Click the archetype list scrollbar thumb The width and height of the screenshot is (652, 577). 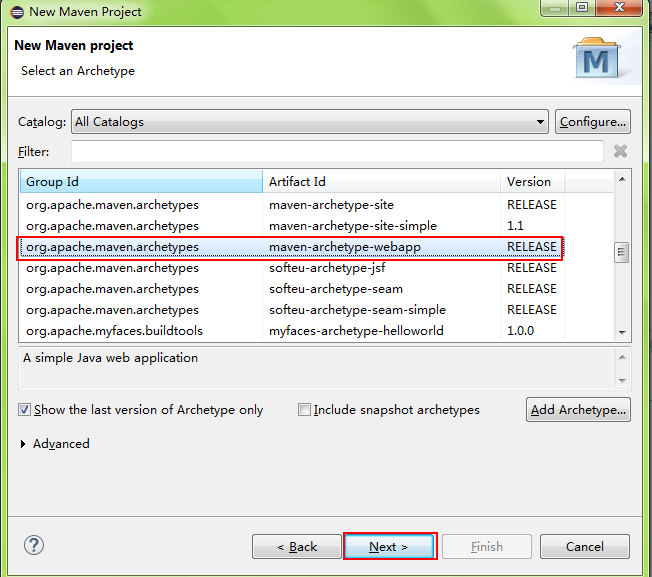pos(622,252)
